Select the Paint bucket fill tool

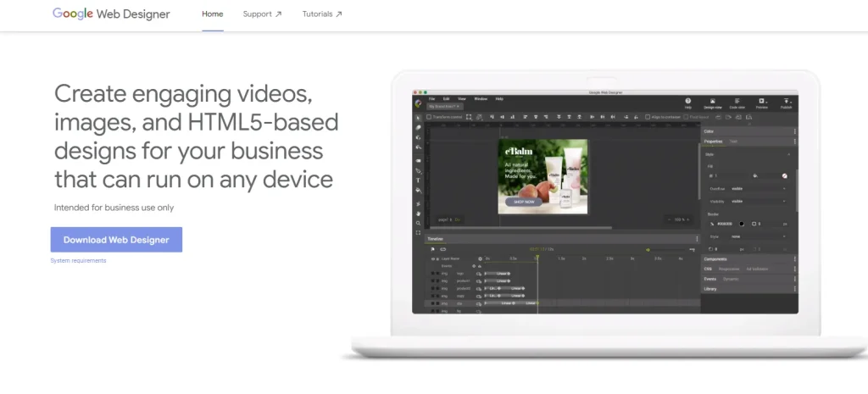point(419,191)
